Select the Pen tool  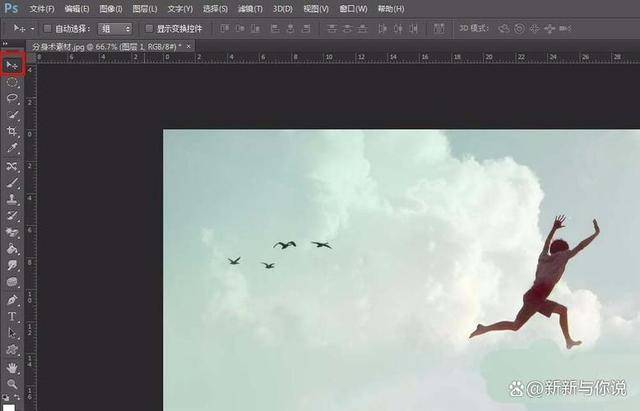coord(12,300)
